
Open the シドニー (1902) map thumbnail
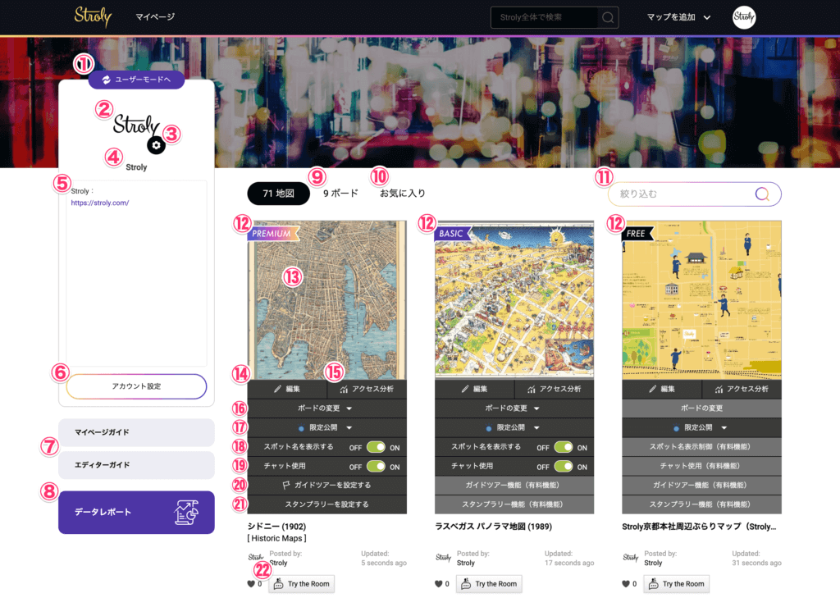pos(326,299)
